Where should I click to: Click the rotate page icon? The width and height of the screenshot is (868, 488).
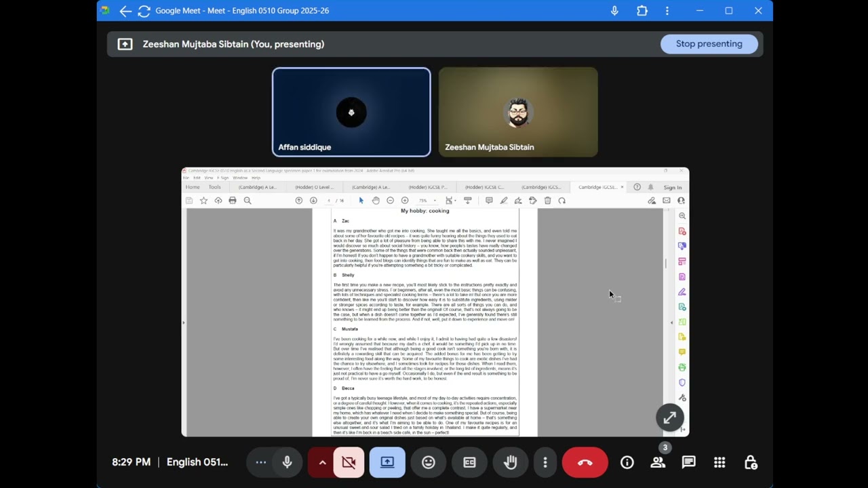(561, 201)
